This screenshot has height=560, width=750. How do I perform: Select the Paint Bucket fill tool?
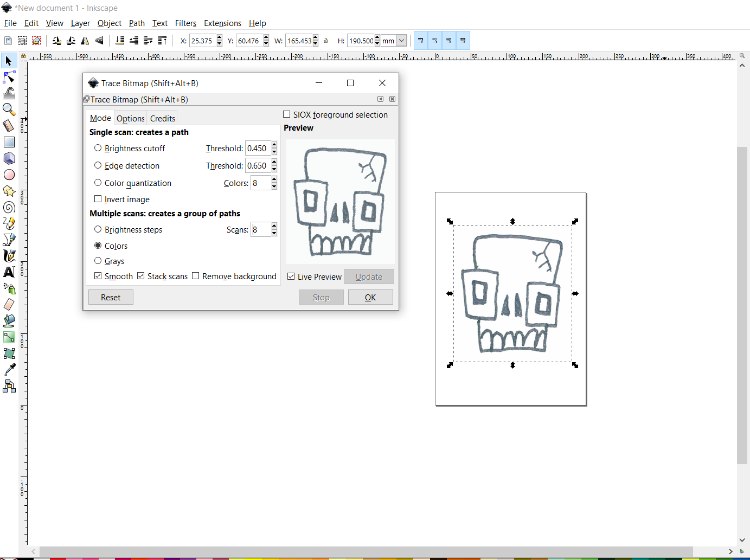coord(9,321)
